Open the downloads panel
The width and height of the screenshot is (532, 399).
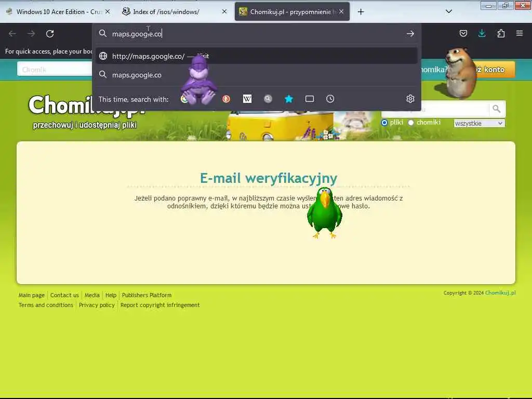(482, 33)
